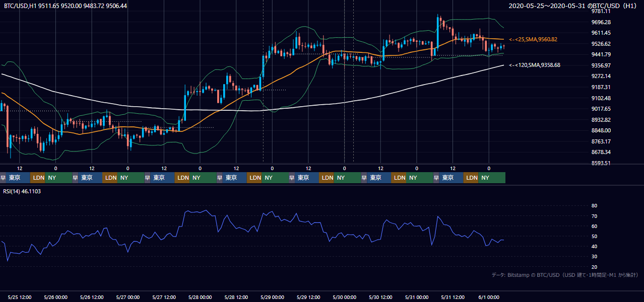Click price axis label 9696.28
This screenshot has height=302, width=644.
click(x=601, y=22)
